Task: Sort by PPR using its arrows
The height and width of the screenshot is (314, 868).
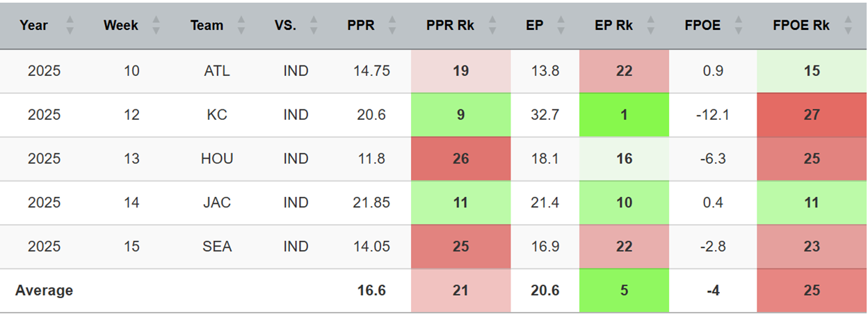Action: click(392, 26)
